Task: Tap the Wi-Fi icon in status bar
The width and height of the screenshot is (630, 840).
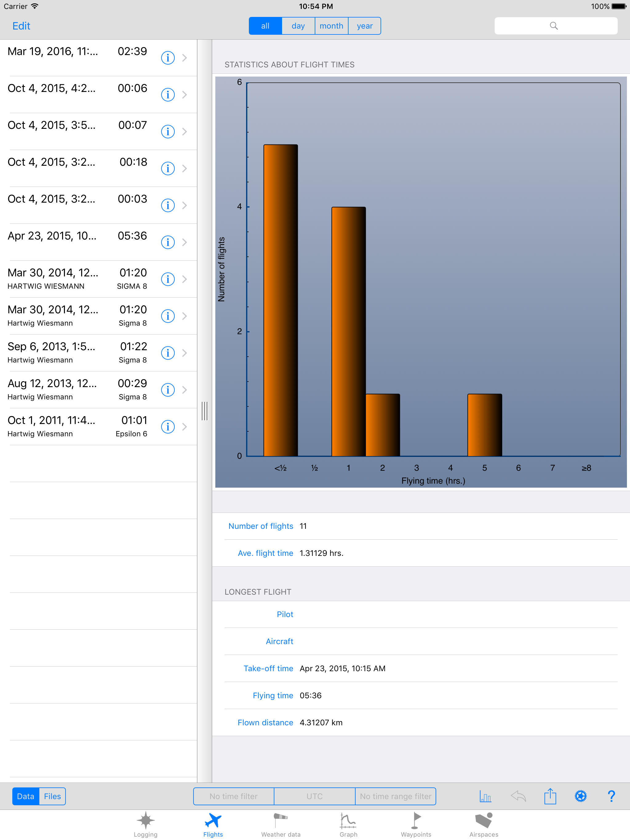Action: pos(34,6)
